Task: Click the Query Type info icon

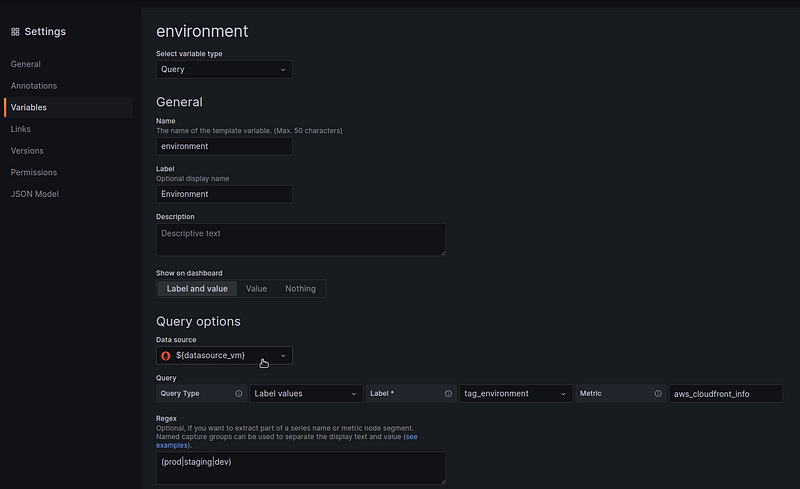Action: [238, 394]
